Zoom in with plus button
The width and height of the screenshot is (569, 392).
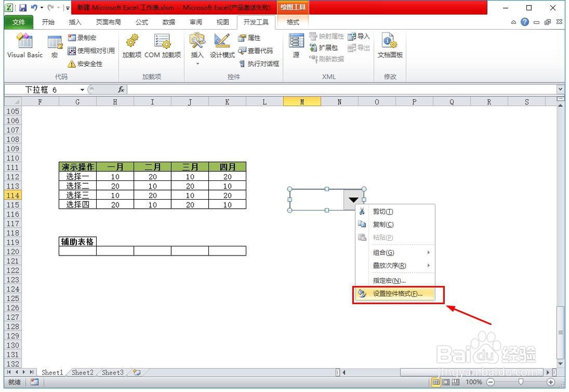click(x=550, y=382)
